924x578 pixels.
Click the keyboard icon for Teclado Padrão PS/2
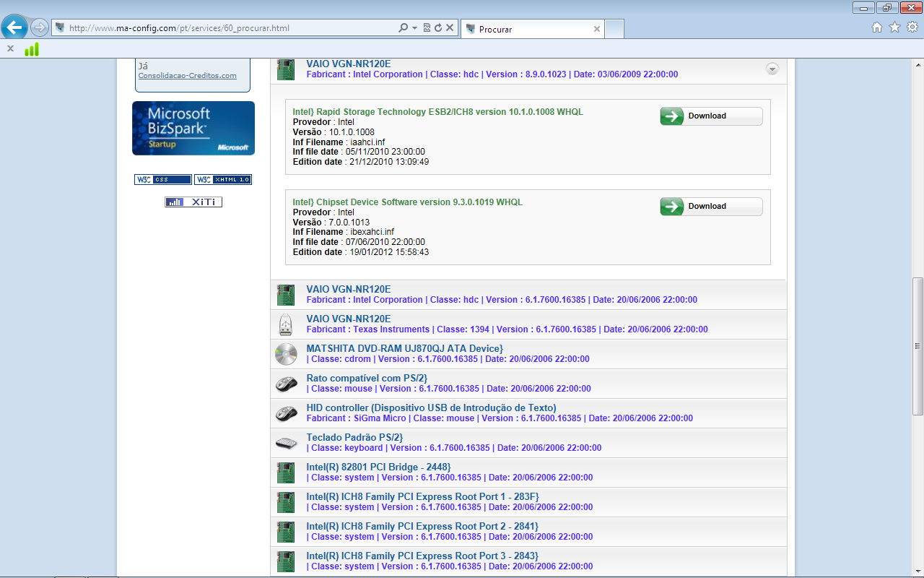(286, 443)
